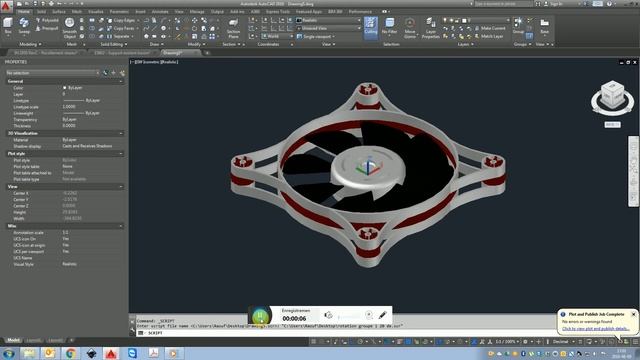
Task: Open the AutoCAD application menu
Action: coord(6,6)
